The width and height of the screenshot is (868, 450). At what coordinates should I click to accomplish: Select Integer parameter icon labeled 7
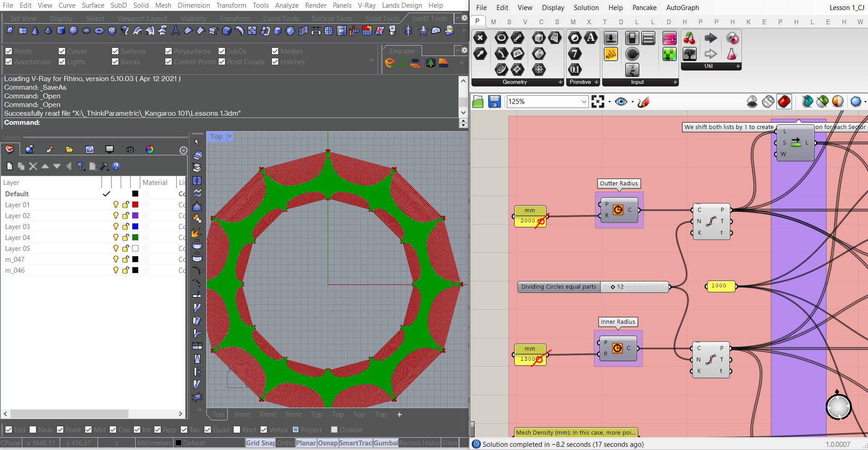(575, 54)
